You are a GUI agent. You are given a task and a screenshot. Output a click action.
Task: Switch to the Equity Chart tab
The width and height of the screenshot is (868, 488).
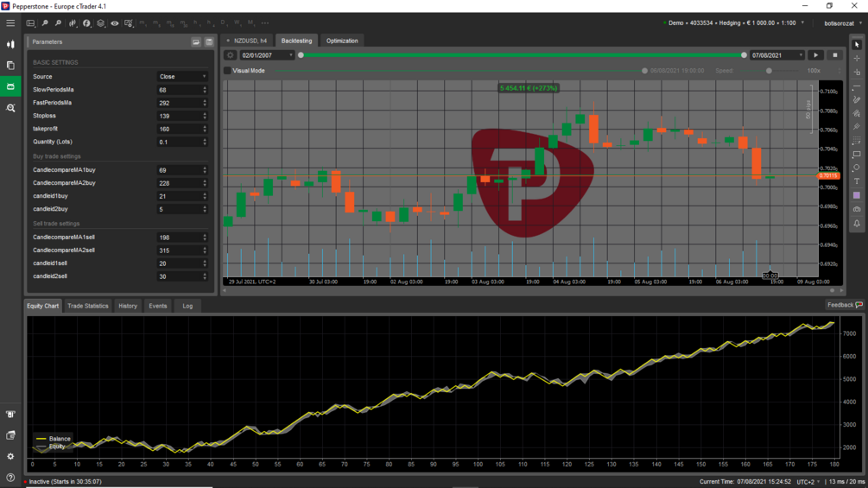(x=42, y=306)
